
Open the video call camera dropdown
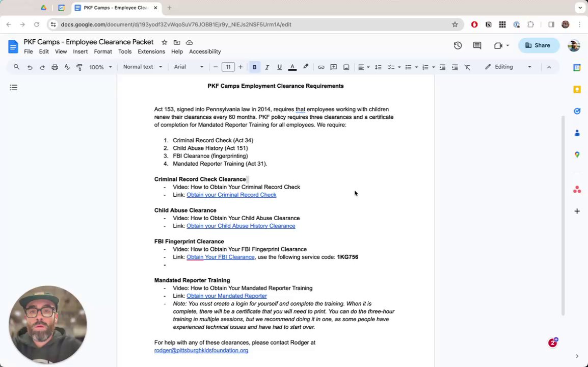pyautogui.click(x=501, y=45)
